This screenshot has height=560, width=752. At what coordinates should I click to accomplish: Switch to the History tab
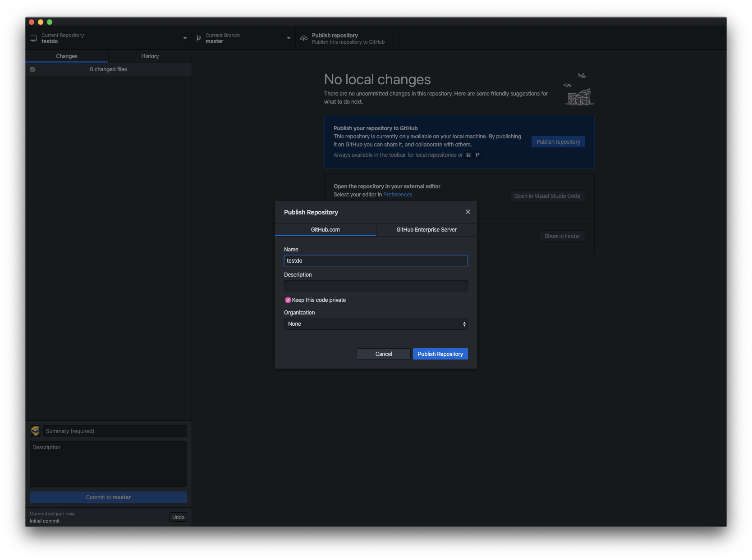click(150, 56)
